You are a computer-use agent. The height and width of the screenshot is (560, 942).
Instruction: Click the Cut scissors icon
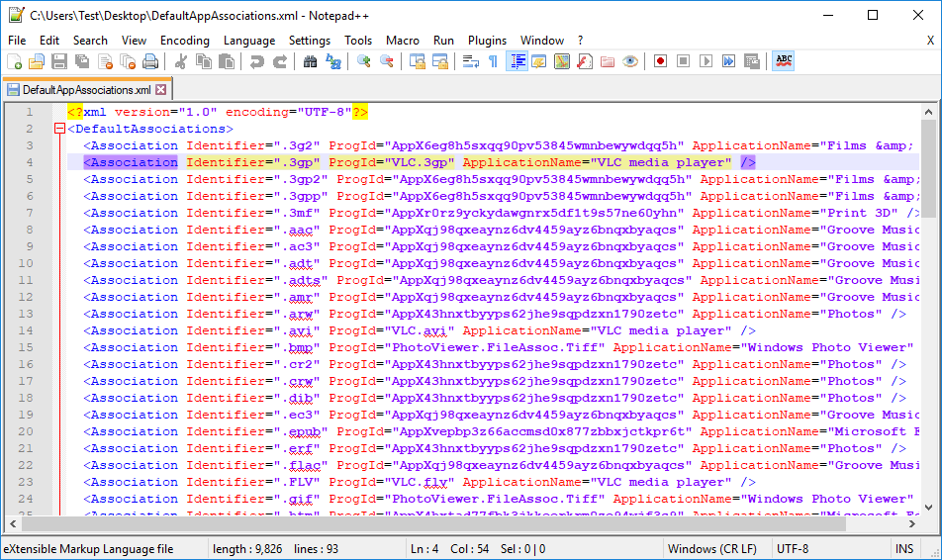click(x=181, y=61)
